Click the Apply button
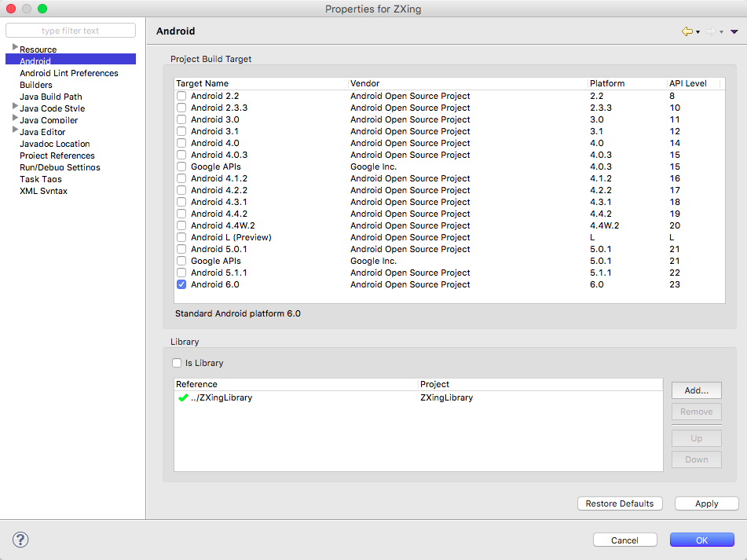The width and height of the screenshot is (747, 560). (x=706, y=503)
